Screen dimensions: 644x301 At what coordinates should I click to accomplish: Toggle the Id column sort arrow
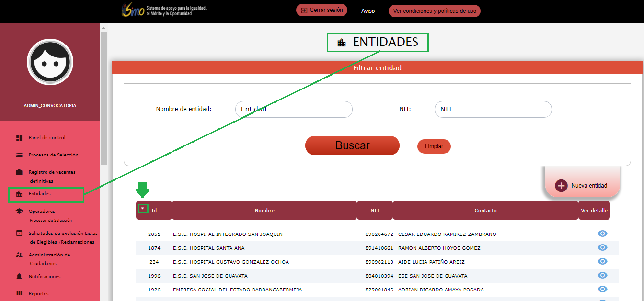point(142,209)
